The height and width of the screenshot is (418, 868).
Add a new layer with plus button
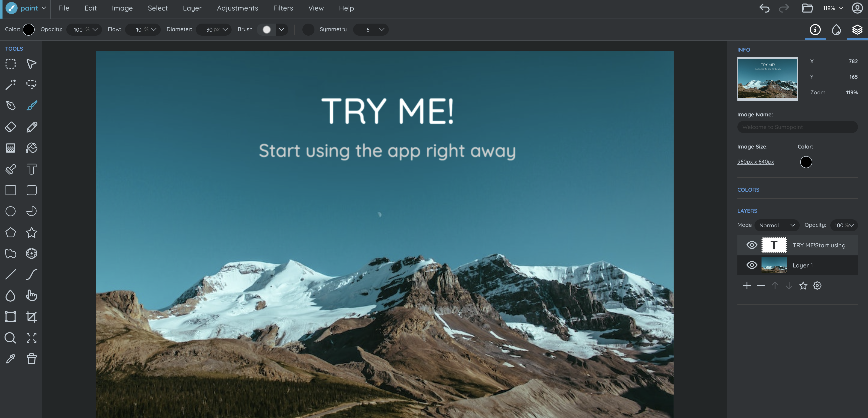(747, 286)
